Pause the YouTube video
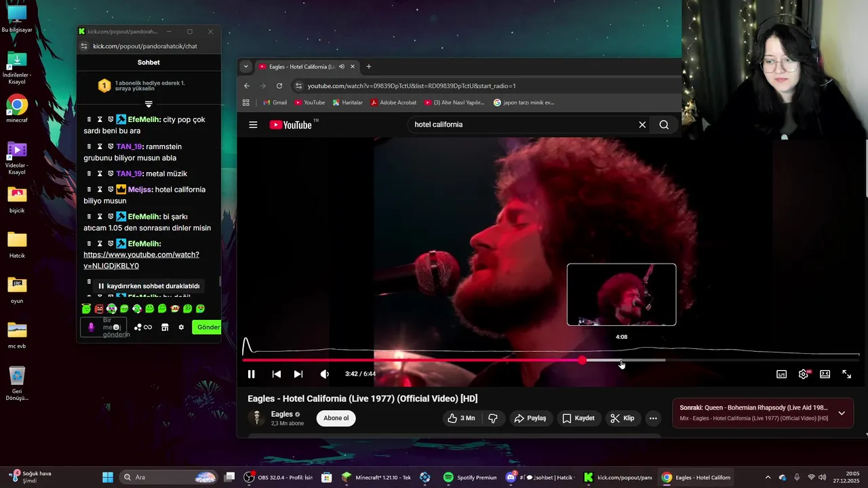The height and width of the screenshot is (488, 868). [251, 374]
